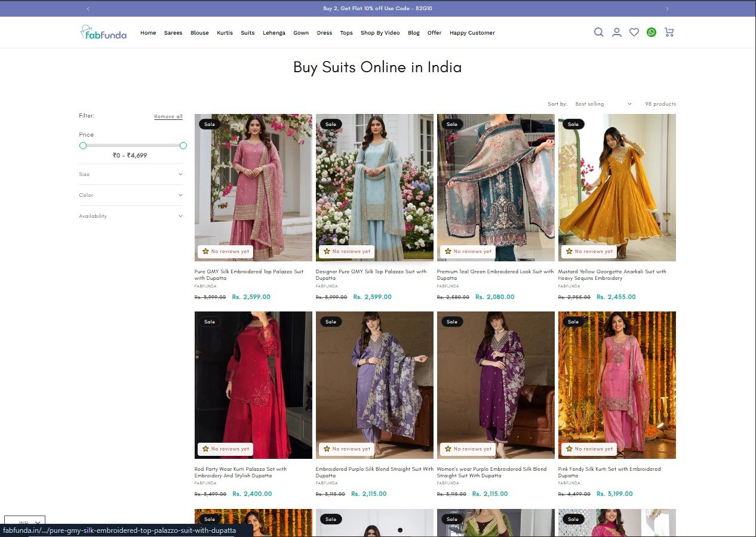
Task: Open the INR currency selector
Action: coord(25,521)
